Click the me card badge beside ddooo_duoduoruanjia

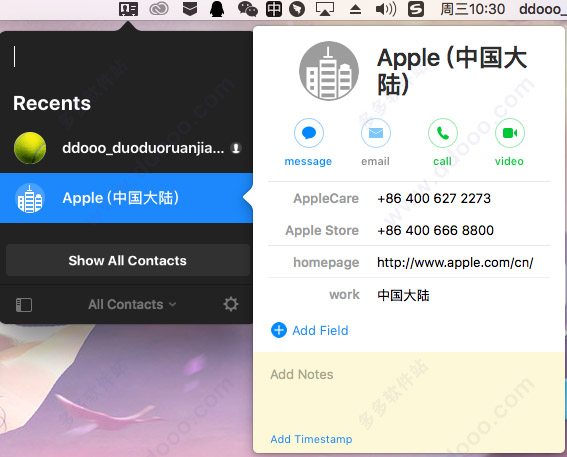pos(236,148)
